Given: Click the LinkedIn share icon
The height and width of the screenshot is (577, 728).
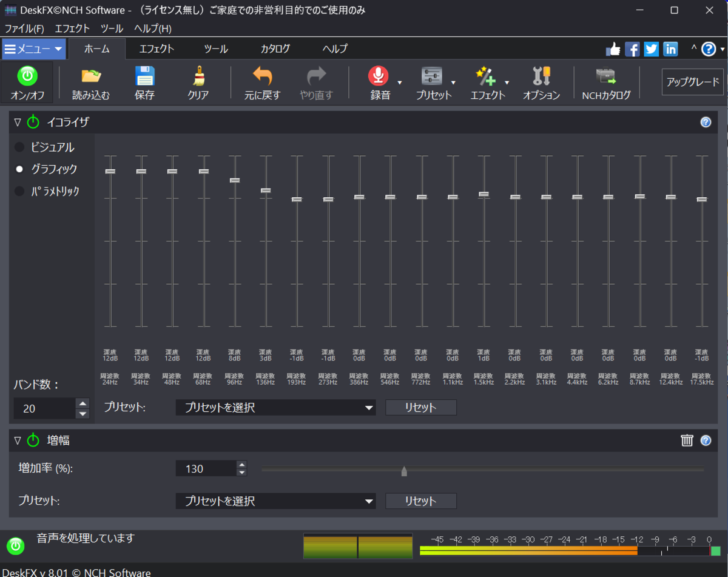Looking at the screenshot, I should click(x=670, y=49).
